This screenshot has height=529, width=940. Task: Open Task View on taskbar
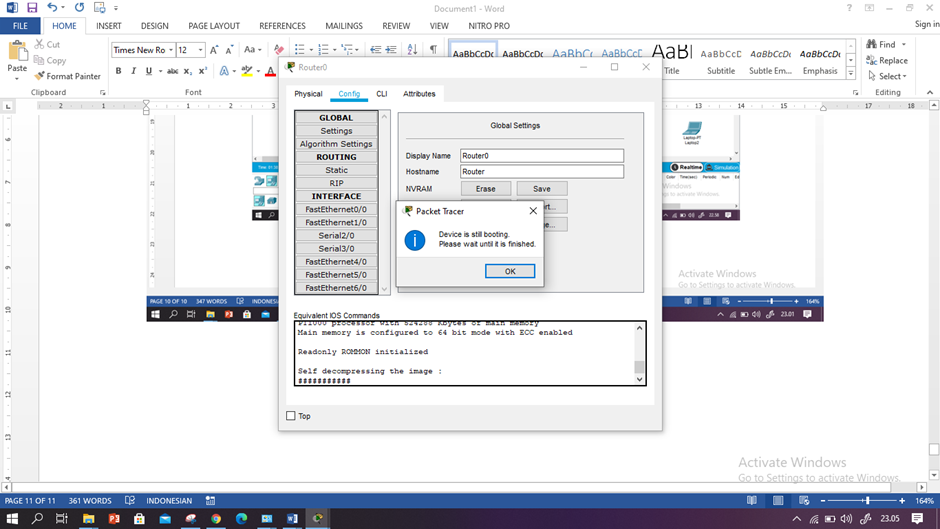62,518
